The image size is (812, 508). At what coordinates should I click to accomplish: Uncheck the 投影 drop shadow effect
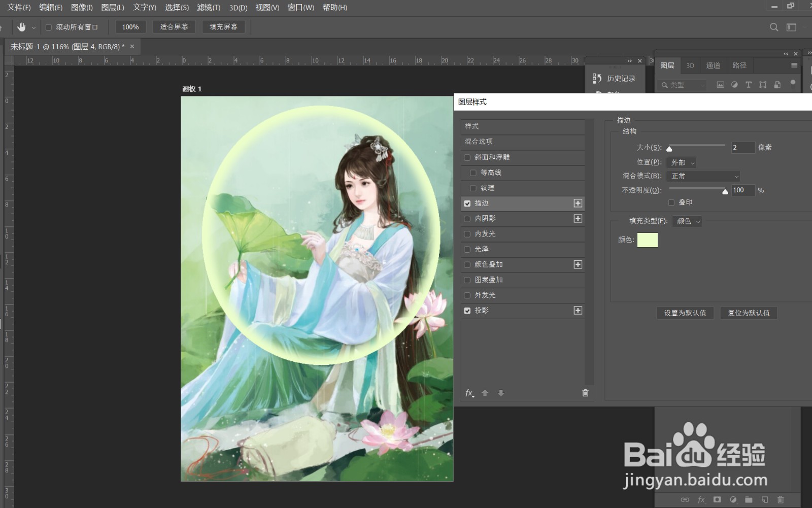(x=467, y=311)
